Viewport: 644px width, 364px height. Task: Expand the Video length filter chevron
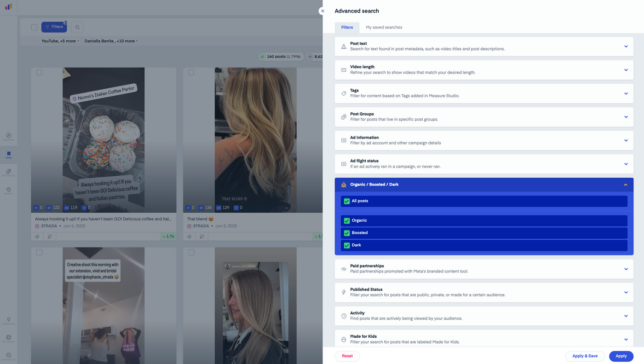pyautogui.click(x=626, y=70)
